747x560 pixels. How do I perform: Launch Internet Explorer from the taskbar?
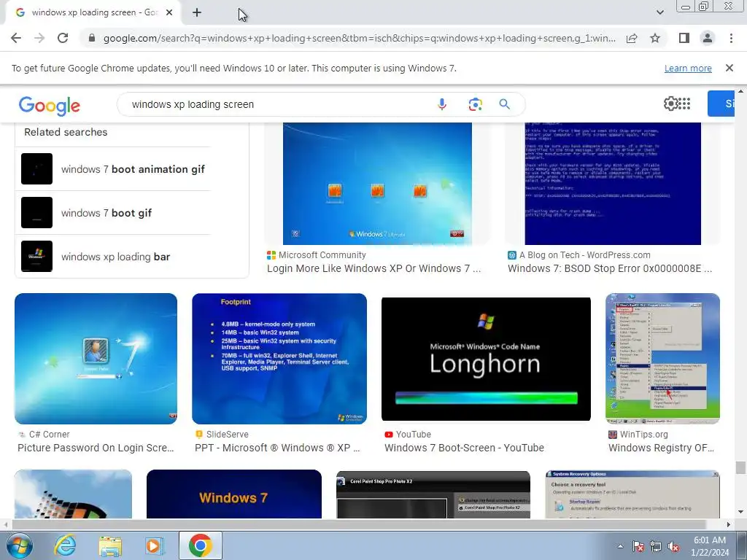(65, 545)
